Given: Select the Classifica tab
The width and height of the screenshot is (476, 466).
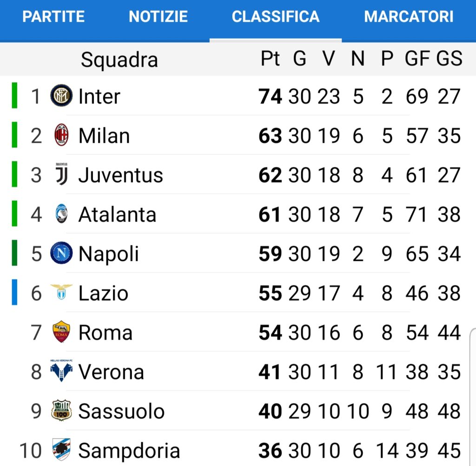Looking at the screenshot, I should point(276,17).
